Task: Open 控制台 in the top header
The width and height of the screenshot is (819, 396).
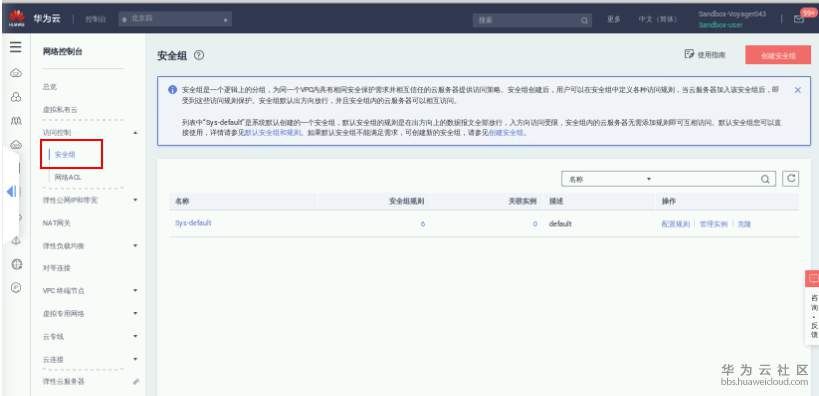Action: [x=96, y=19]
